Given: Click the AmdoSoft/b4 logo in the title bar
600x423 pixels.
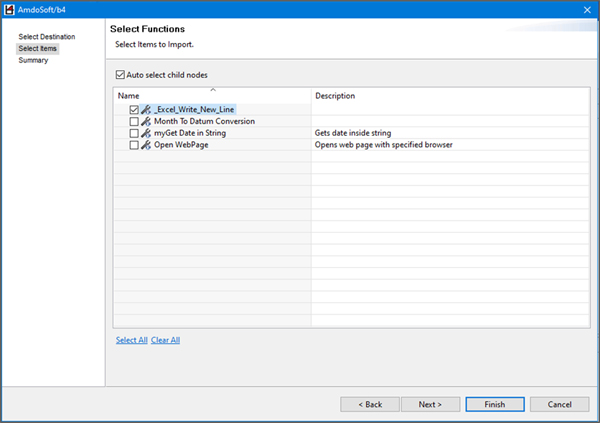Looking at the screenshot, I should [x=9, y=10].
